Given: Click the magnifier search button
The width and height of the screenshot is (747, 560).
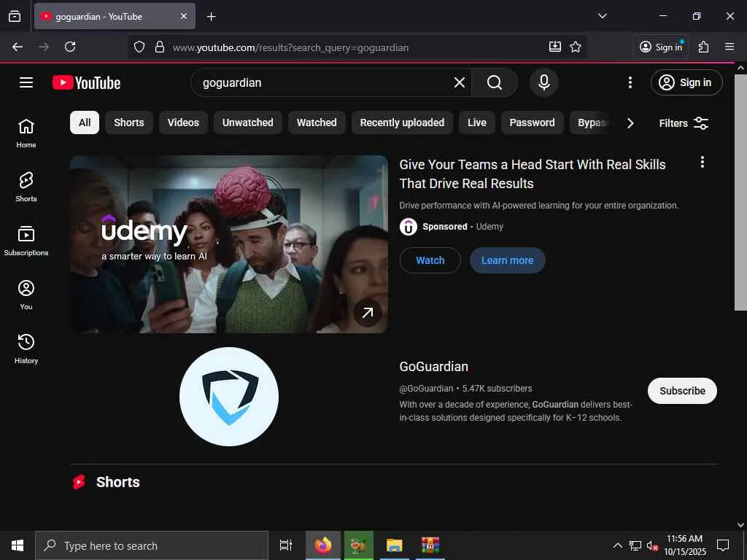Looking at the screenshot, I should click(x=495, y=83).
